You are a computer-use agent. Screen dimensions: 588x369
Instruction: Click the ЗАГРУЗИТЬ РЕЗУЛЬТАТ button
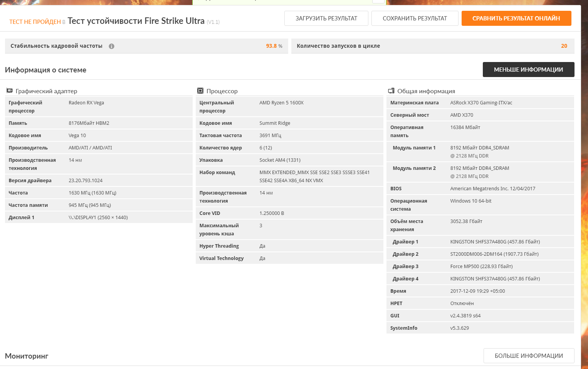click(326, 18)
